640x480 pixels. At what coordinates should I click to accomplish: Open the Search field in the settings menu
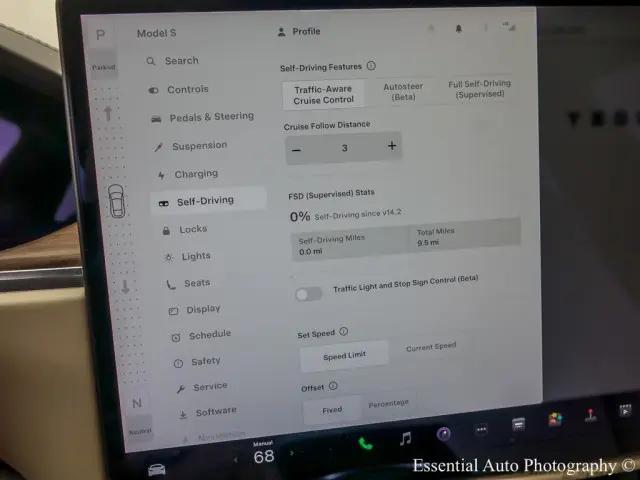(x=172, y=61)
